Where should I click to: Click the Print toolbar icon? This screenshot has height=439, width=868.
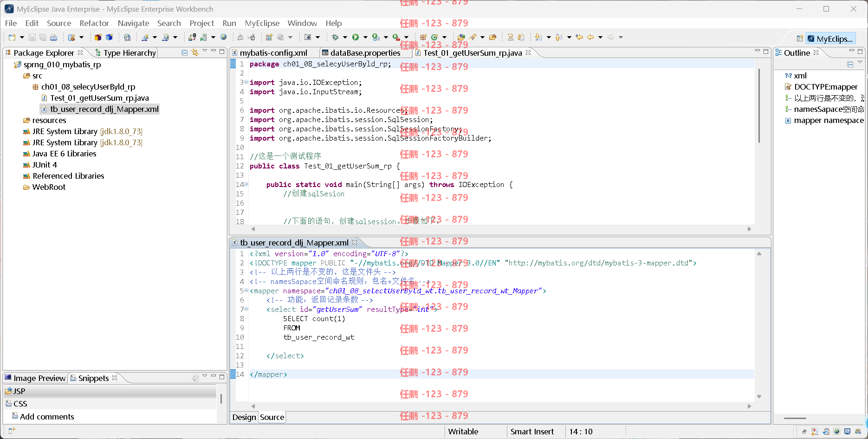54,37
